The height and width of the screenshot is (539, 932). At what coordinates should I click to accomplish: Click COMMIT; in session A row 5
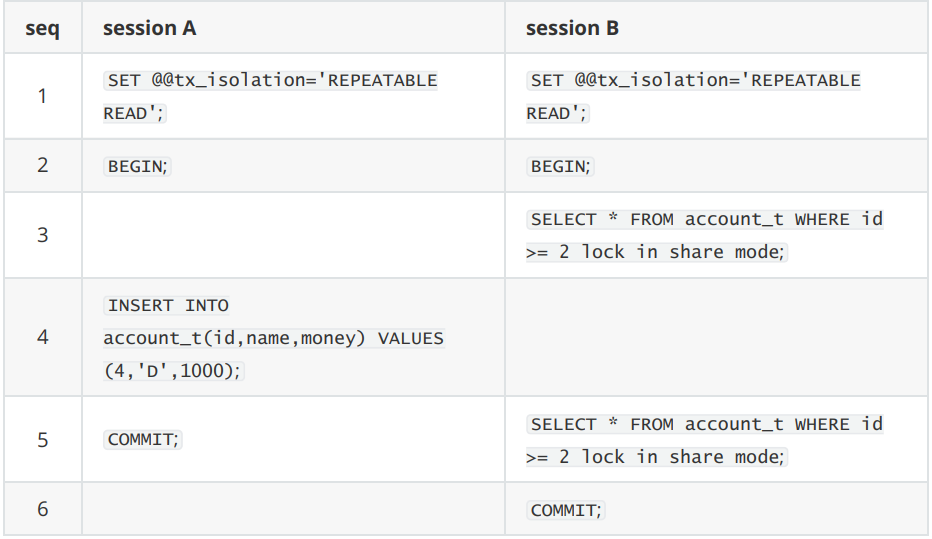(143, 439)
